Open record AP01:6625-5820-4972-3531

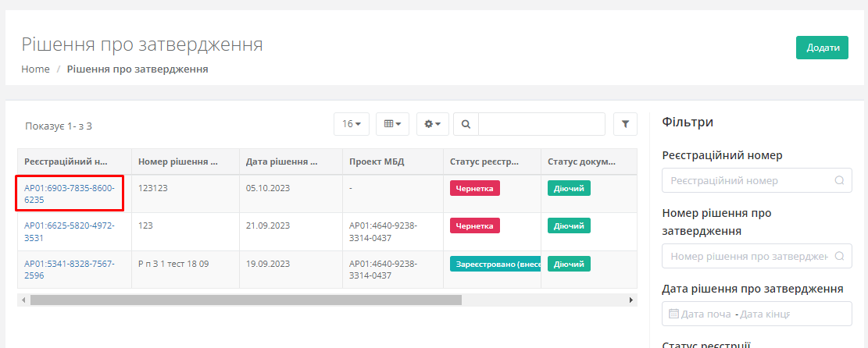click(x=69, y=232)
